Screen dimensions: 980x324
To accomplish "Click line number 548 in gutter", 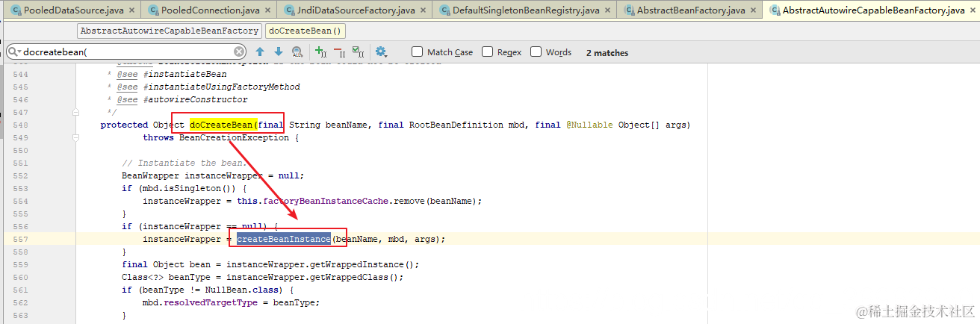I will [x=20, y=125].
